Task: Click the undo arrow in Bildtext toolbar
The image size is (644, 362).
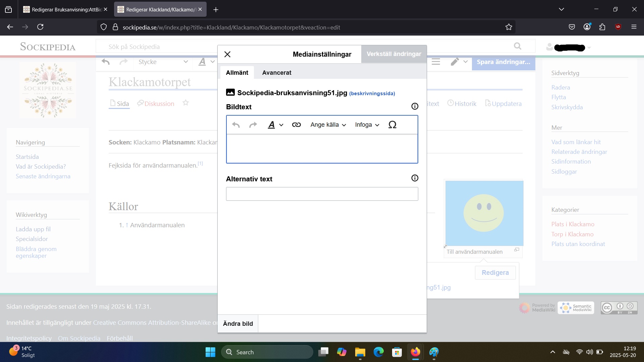Action: click(236, 125)
